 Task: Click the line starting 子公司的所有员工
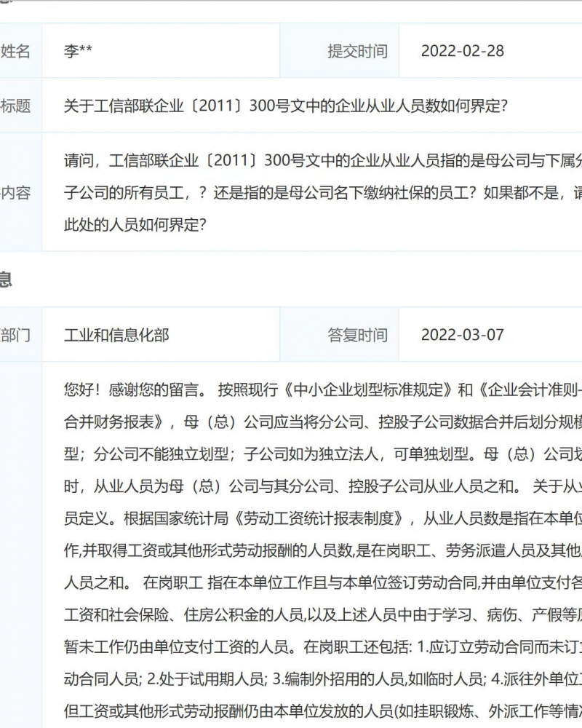(x=323, y=193)
